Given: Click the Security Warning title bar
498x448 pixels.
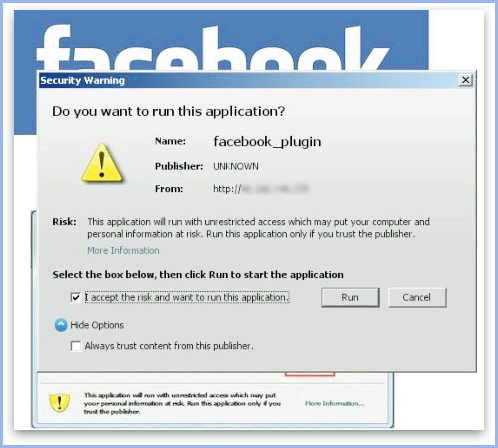Looking at the screenshot, I should pyautogui.click(x=248, y=80).
